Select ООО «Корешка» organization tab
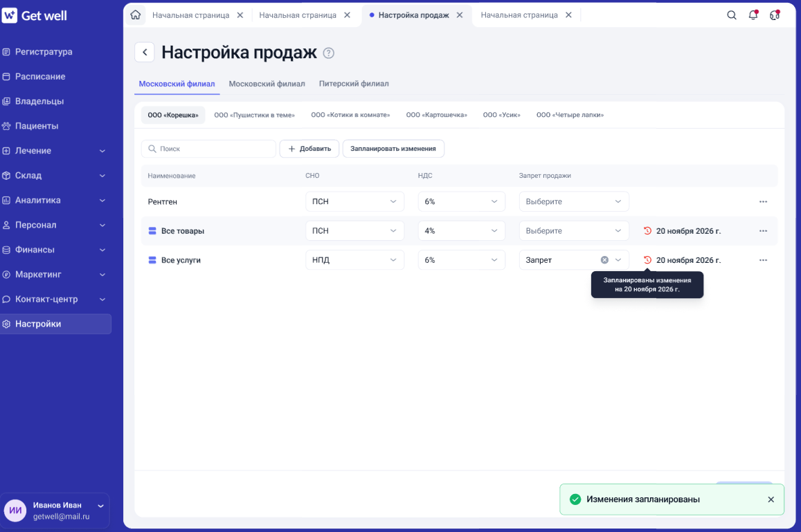This screenshot has height=532, width=801. 173,115
